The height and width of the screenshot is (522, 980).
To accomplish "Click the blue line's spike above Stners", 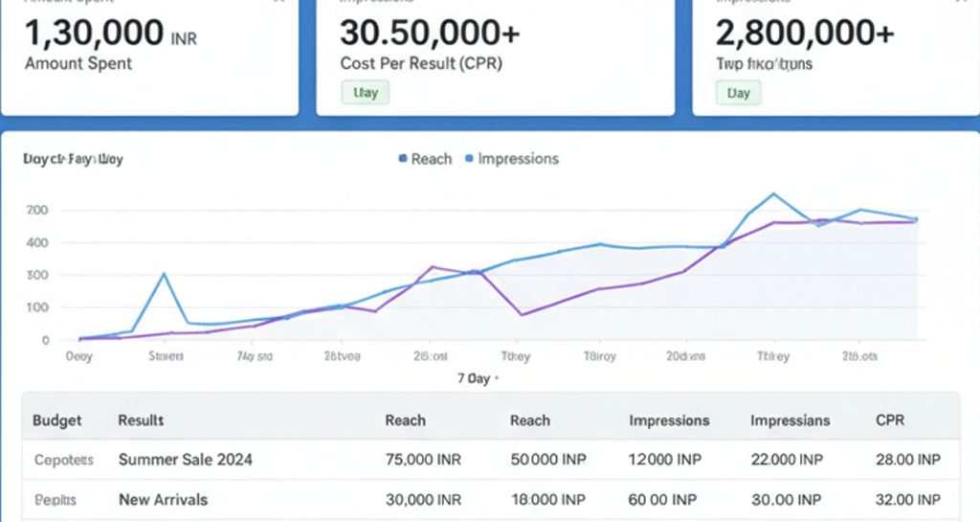I will click(x=165, y=273).
